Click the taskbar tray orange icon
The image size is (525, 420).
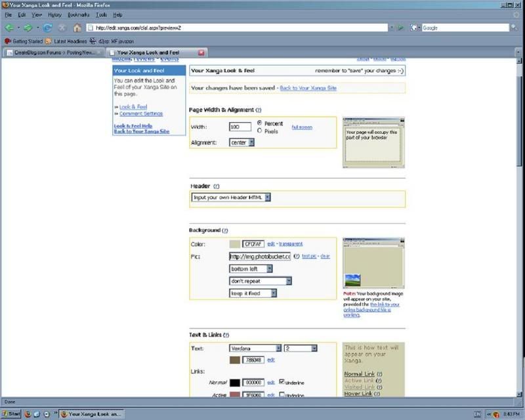coord(496,415)
